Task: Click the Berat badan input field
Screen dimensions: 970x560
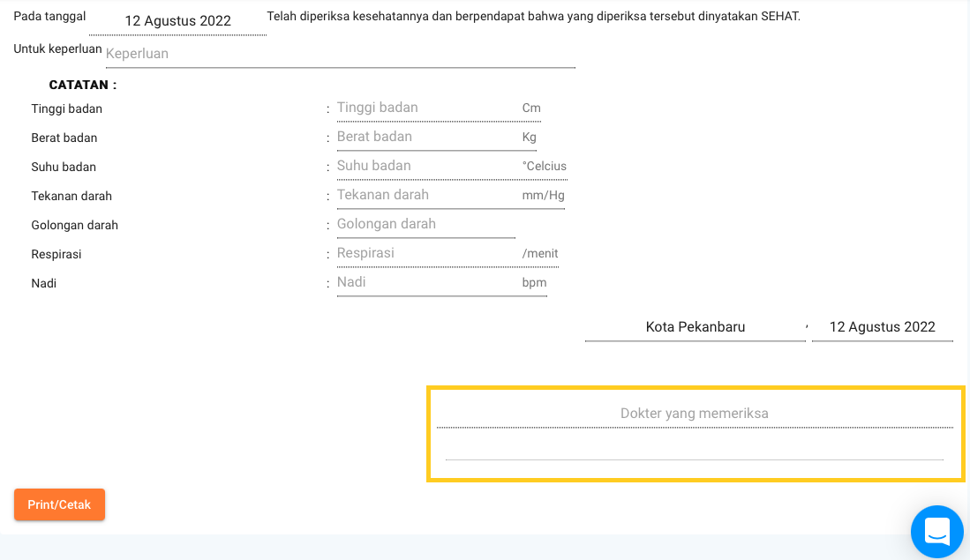Action: coord(427,137)
